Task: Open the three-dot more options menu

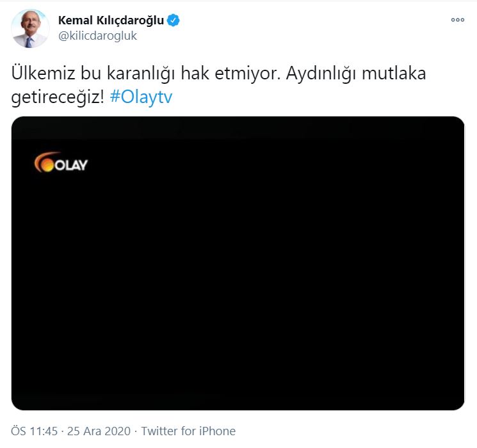Action: [458, 20]
